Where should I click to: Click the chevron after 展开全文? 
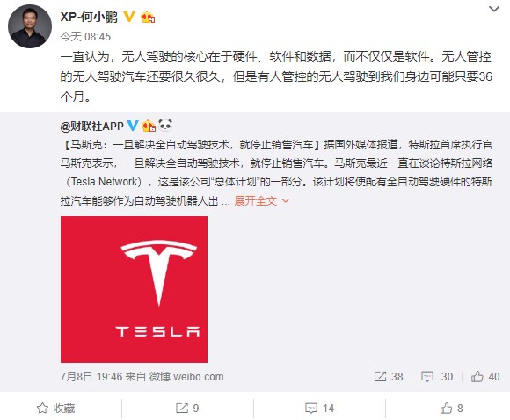tap(286, 201)
